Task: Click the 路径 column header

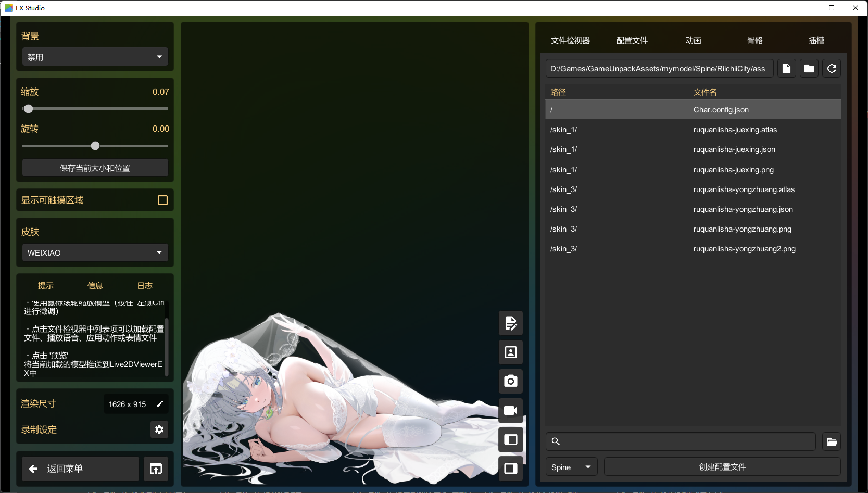Action: (x=558, y=92)
